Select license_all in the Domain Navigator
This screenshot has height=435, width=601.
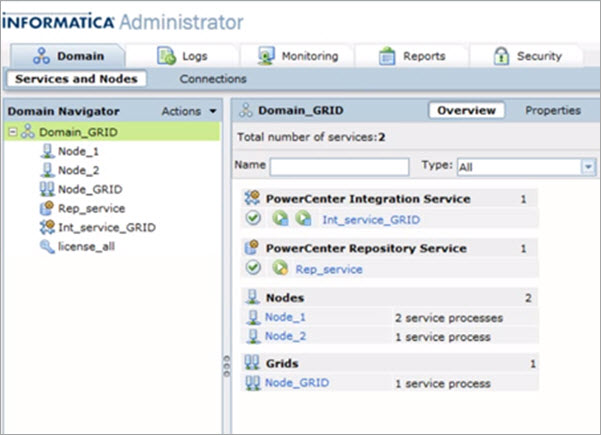click(86, 246)
